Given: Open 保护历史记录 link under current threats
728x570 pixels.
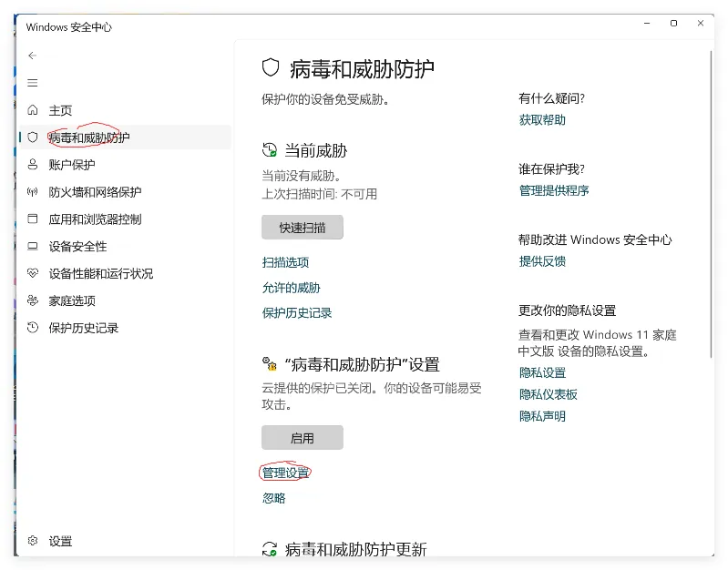Looking at the screenshot, I should [297, 313].
